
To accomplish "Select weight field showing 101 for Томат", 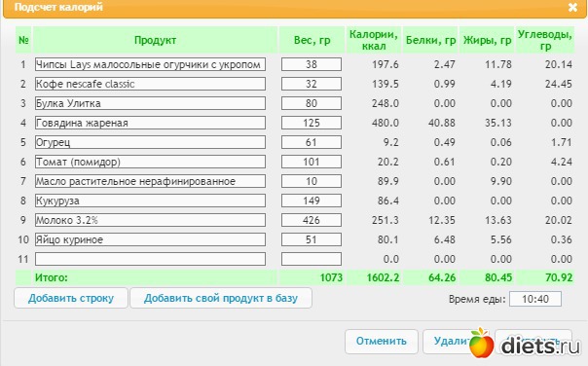I will 312,162.
